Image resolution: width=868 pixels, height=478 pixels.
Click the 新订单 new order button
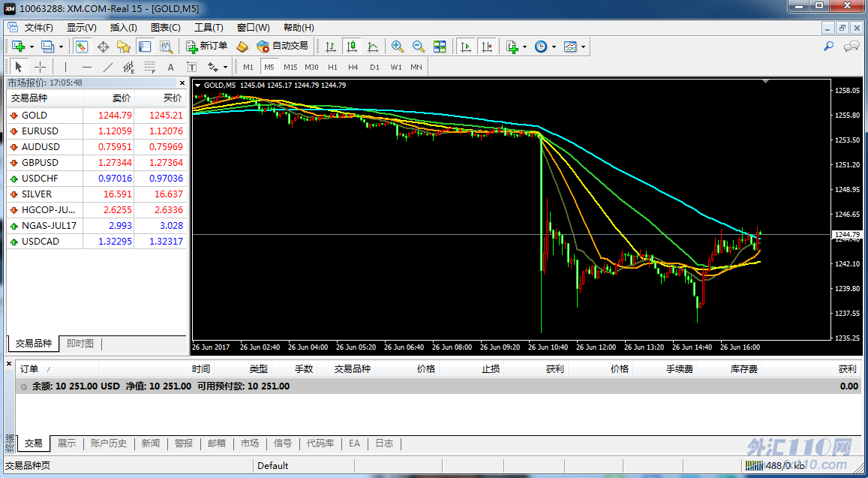(206, 47)
